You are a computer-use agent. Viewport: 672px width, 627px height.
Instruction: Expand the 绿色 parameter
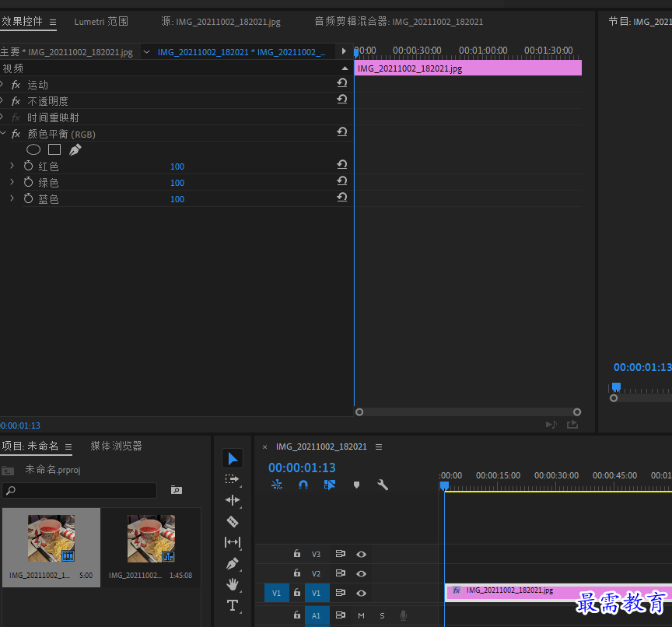[12, 182]
